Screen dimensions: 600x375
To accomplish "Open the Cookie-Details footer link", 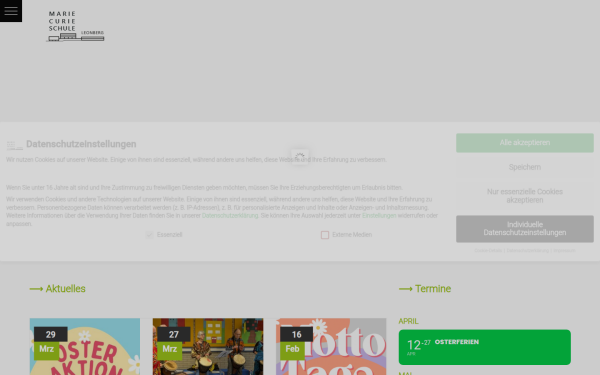I will click(488, 251).
